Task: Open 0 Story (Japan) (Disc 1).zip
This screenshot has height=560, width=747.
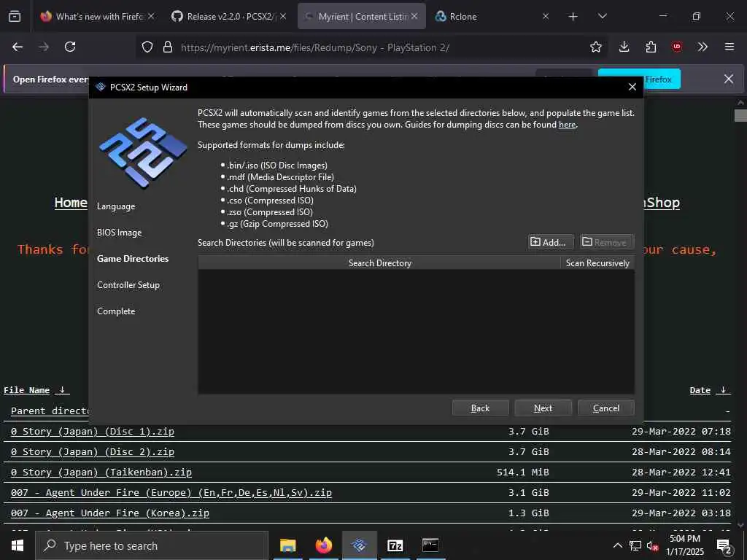Action: click(93, 432)
